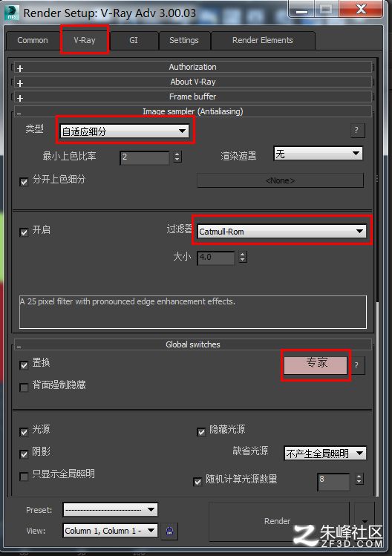The width and height of the screenshot is (392, 556).
Task: Click the question mark beside the 专家 button
Action: (x=356, y=365)
